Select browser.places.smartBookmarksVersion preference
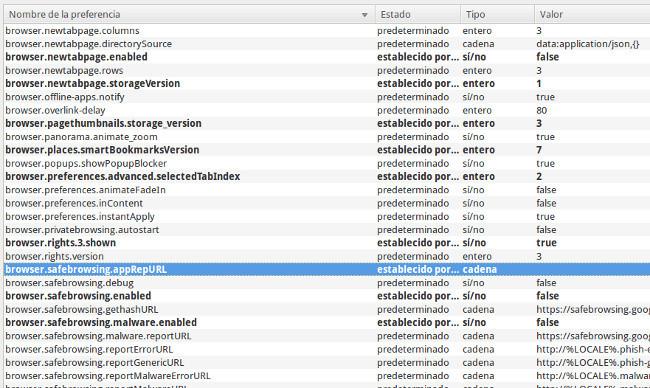Viewport: 650px width, 388px height. click(x=327, y=150)
